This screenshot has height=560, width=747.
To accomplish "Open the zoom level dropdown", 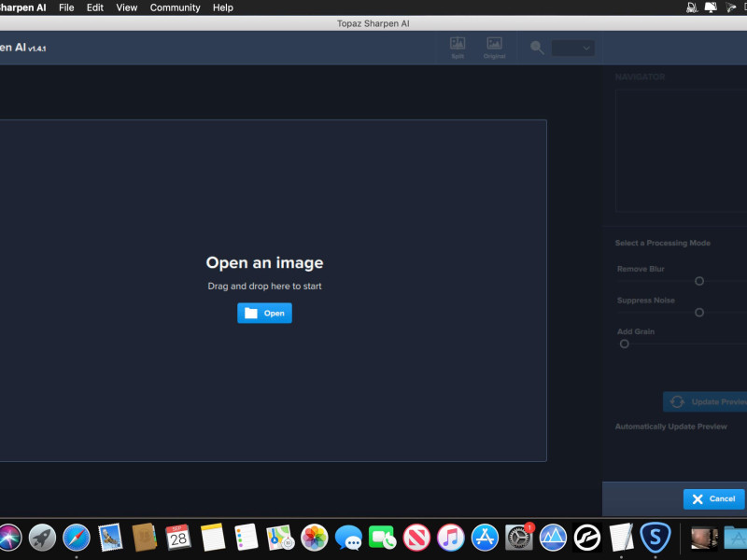I will (x=572, y=49).
